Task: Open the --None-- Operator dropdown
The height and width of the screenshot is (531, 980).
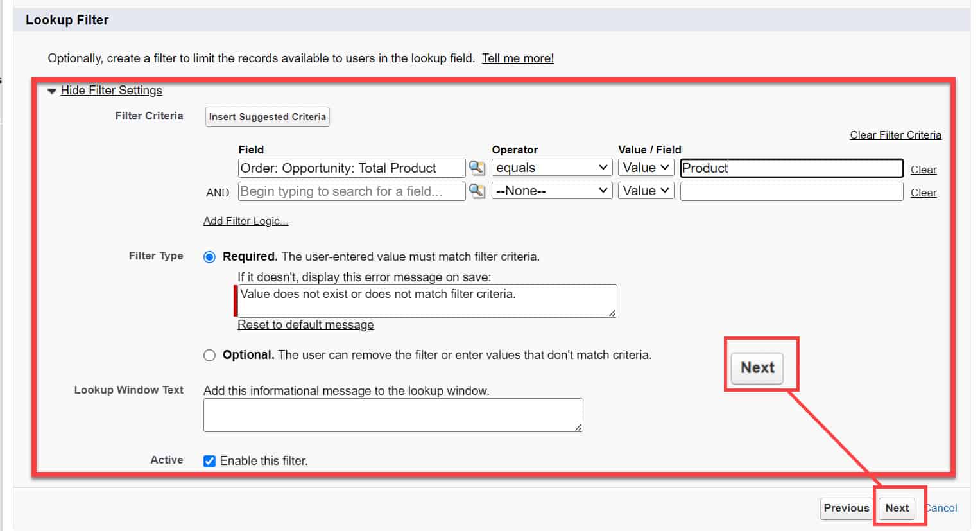Action: click(551, 190)
